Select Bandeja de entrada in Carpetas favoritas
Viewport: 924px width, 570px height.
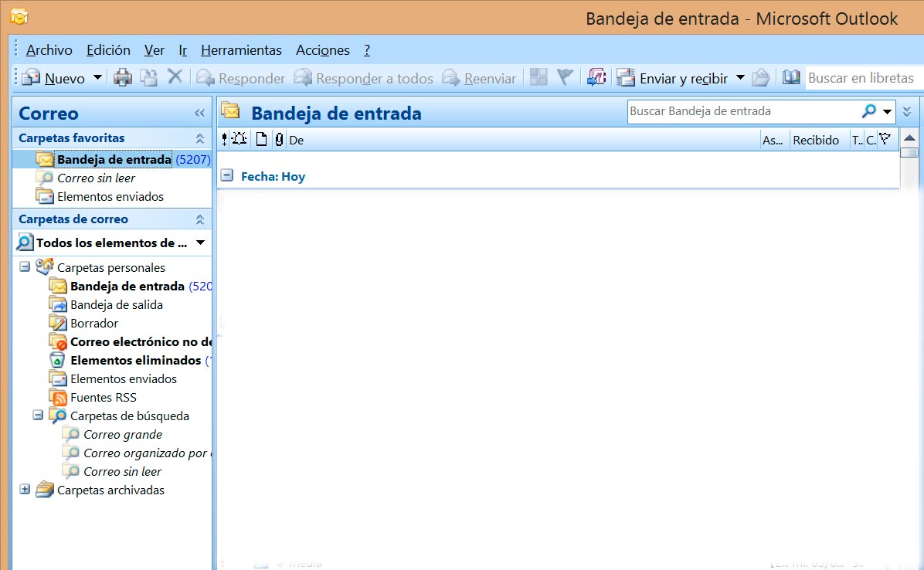click(112, 160)
